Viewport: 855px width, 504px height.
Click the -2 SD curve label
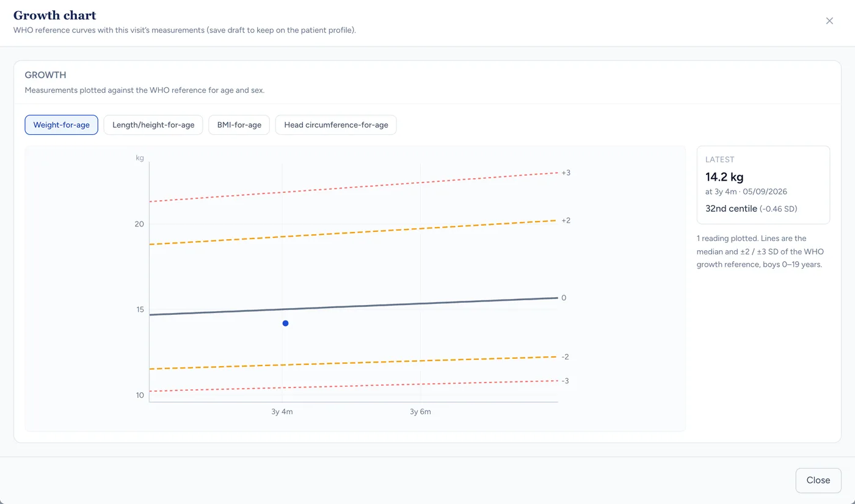(565, 357)
